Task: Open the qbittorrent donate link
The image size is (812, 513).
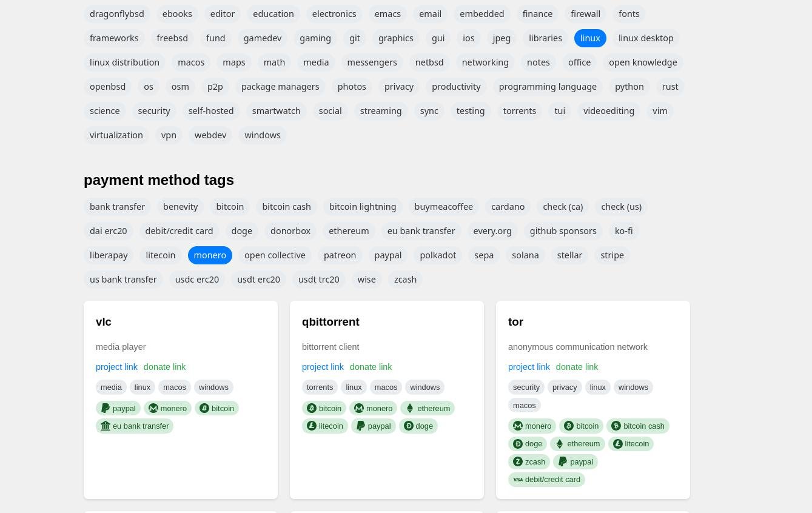Action: [x=371, y=367]
